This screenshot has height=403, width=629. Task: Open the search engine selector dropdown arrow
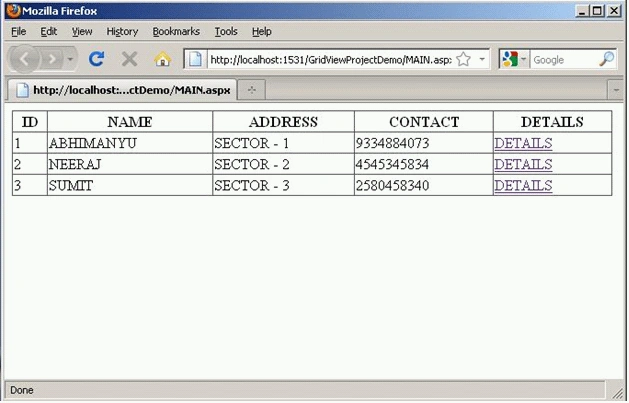click(523, 59)
